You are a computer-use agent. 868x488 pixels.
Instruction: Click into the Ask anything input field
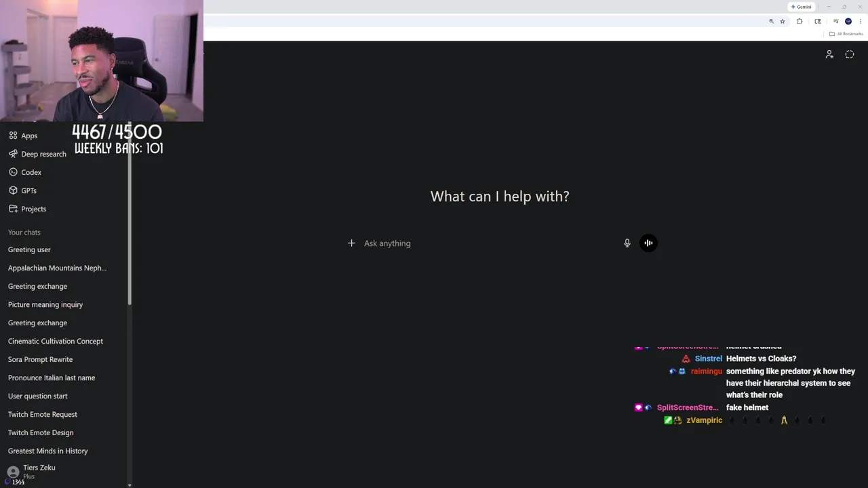tap(490, 243)
